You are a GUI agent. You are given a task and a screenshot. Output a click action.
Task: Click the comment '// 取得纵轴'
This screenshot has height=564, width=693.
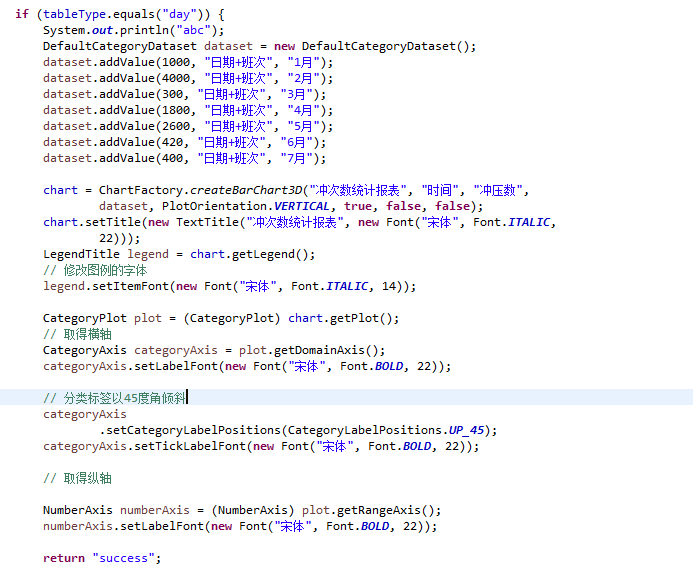click(x=77, y=478)
